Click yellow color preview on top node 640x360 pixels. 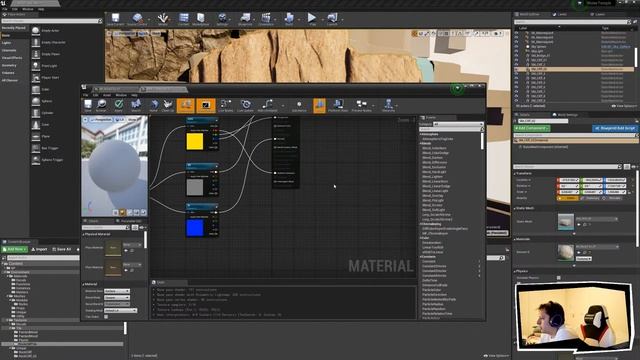coord(195,142)
